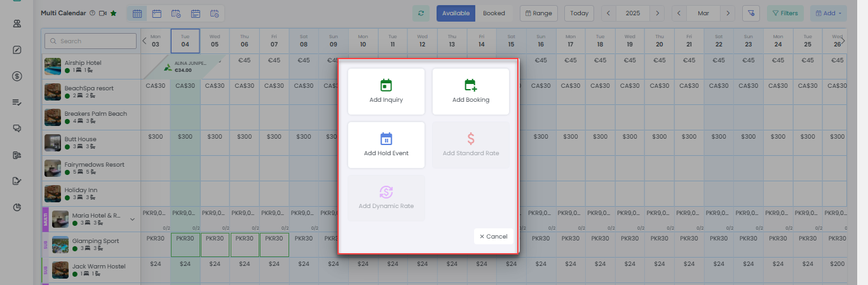Open the Range date picker

(539, 13)
